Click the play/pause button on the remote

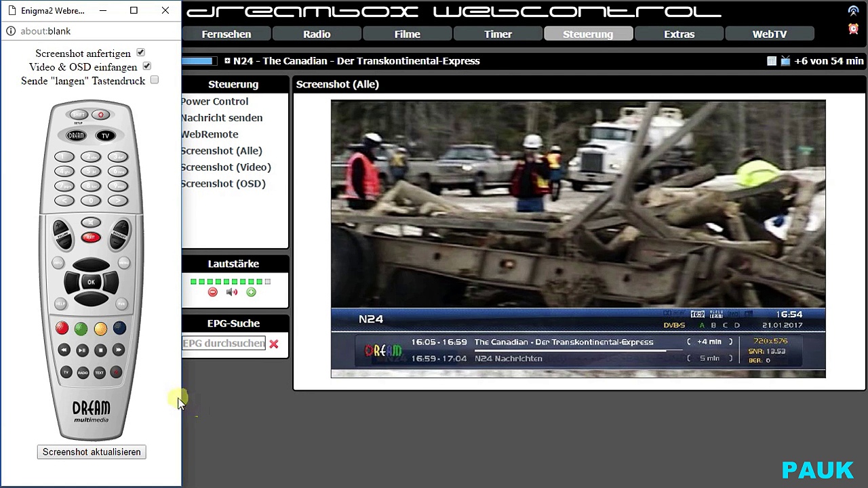(x=82, y=350)
